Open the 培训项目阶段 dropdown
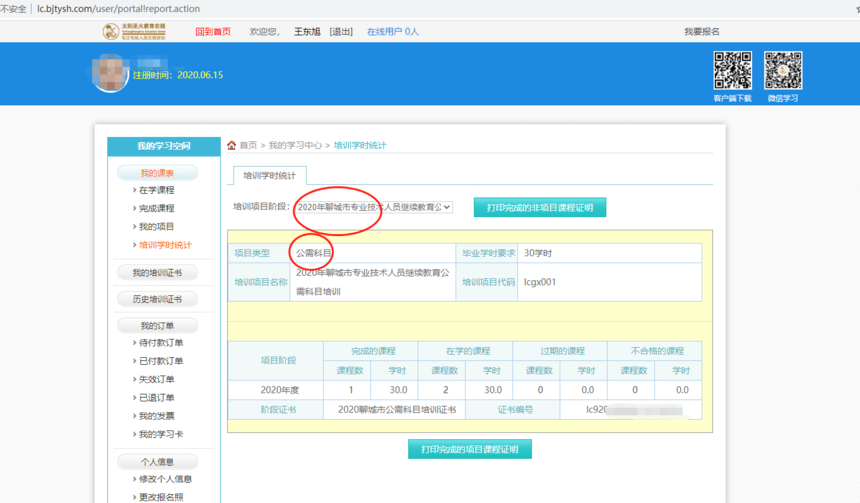The width and height of the screenshot is (860, 503). tap(374, 207)
